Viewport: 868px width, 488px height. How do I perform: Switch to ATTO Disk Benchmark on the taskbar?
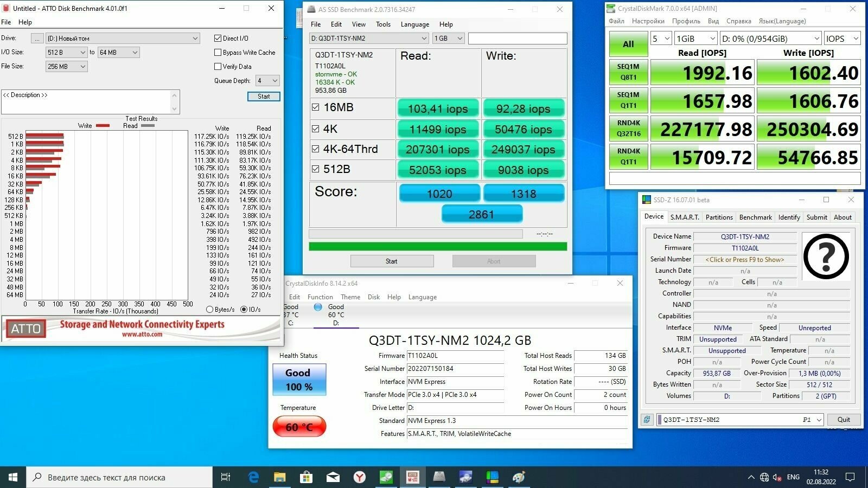(x=412, y=477)
